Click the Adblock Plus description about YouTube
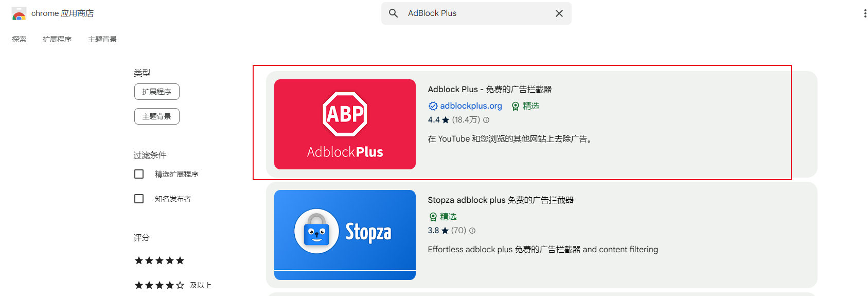Viewport: 868px width, 296px height. 510,138
